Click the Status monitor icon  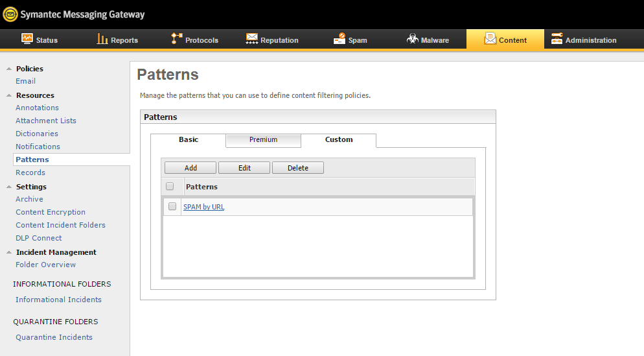pos(27,39)
